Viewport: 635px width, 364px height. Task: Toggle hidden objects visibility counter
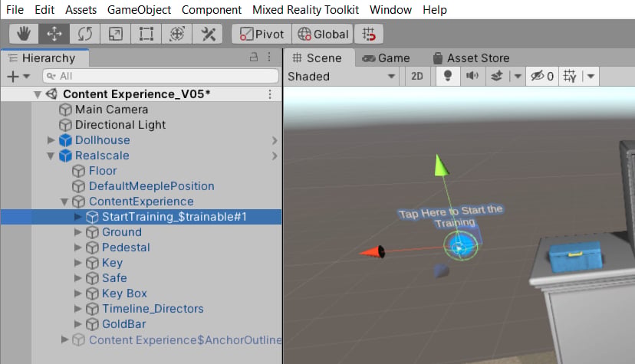tap(542, 76)
